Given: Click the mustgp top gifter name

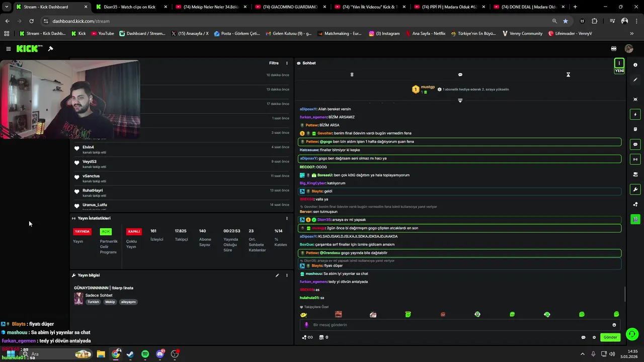Looking at the screenshot, I should tap(428, 87).
